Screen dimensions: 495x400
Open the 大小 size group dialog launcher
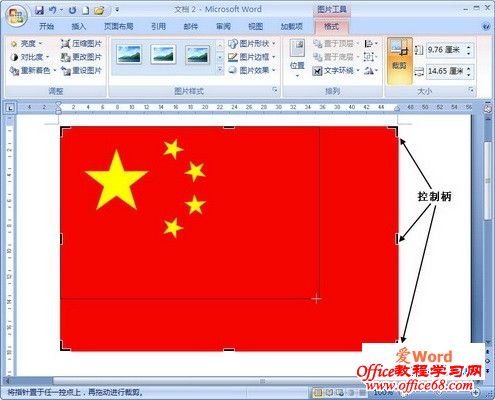click(x=471, y=90)
